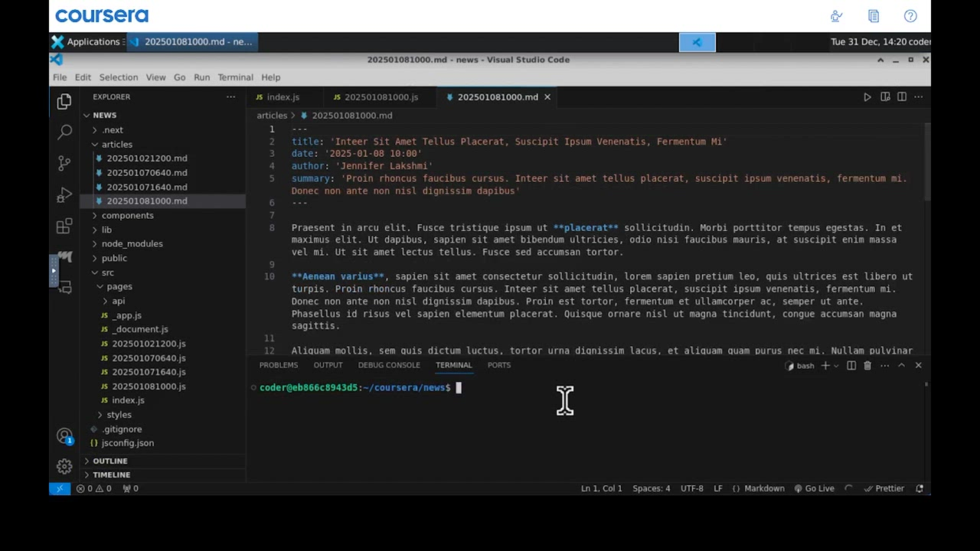980x551 pixels.
Task: Open Coursera instructor icon
Action: click(x=837, y=16)
